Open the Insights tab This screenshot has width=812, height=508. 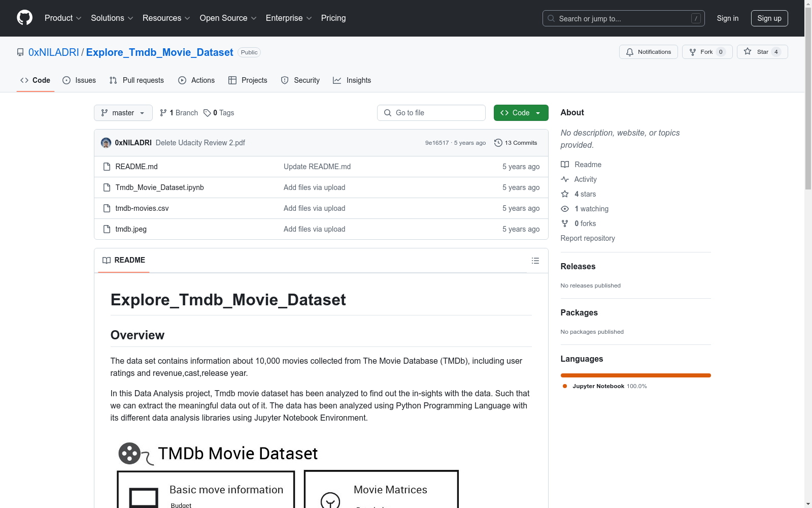(x=352, y=80)
